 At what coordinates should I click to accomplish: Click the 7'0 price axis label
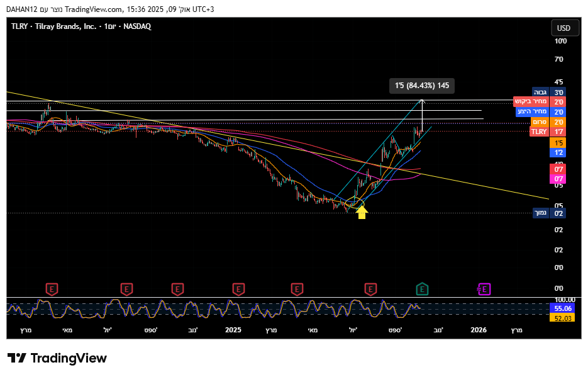click(x=558, y=59)
